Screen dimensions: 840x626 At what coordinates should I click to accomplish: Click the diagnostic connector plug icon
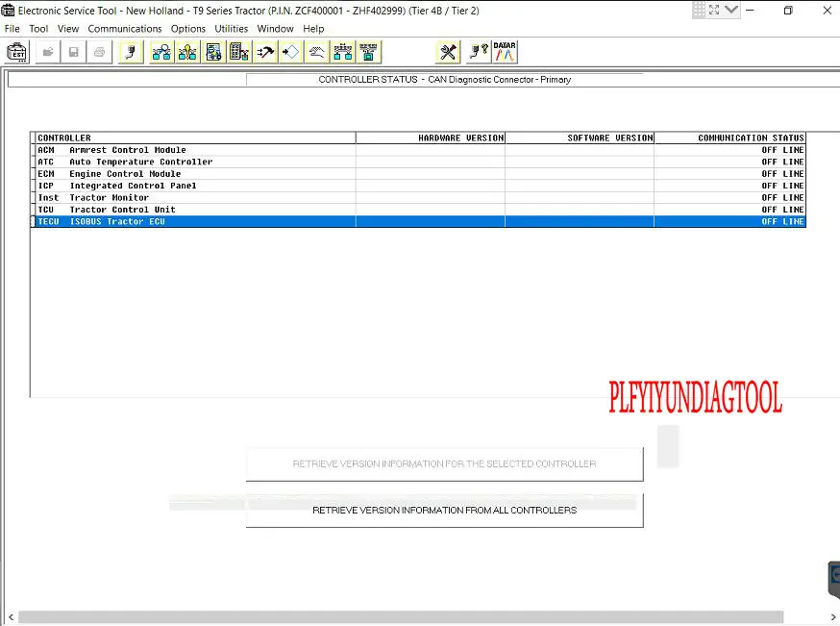tap(131, 53)
